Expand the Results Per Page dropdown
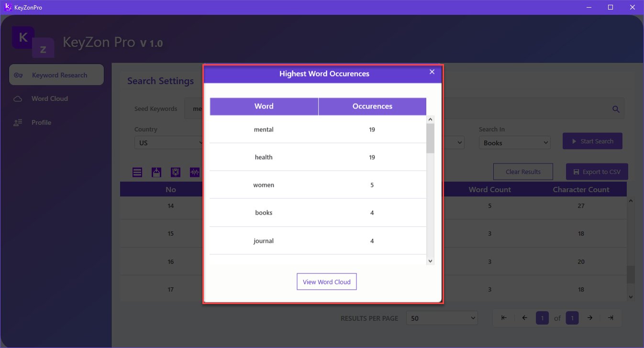 [442, 318]
